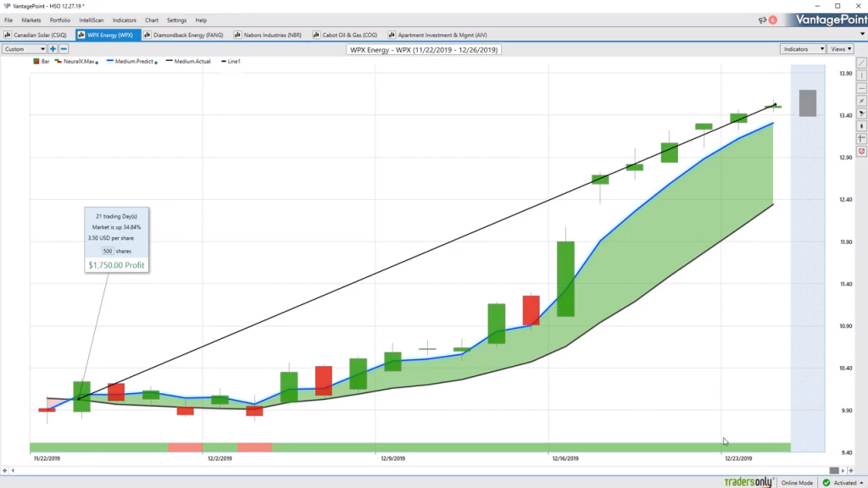The width and height of the screenshot is (868, 488).
Task: Open the Custom timeframe dropdown
Action: pos(24,49)
